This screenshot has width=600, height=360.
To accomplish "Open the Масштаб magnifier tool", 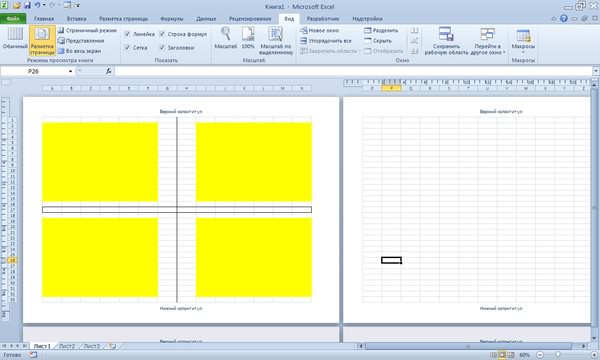I will click(x=225, y=34).
